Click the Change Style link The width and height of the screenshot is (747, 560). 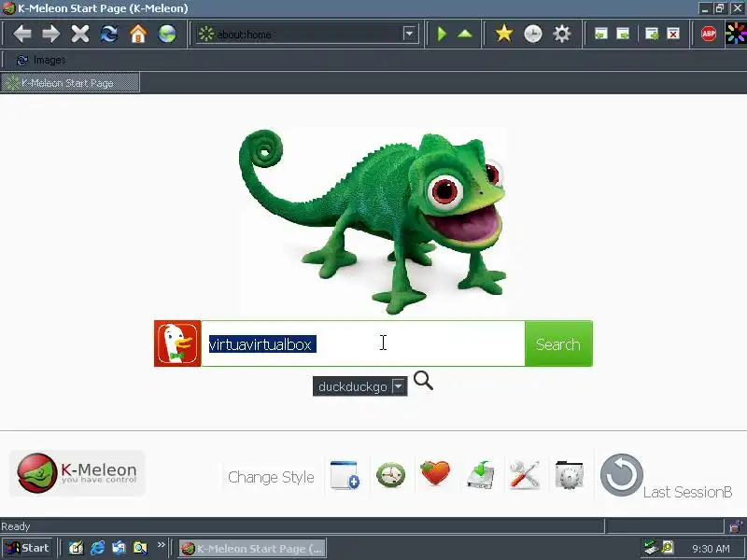click(271, 477)
